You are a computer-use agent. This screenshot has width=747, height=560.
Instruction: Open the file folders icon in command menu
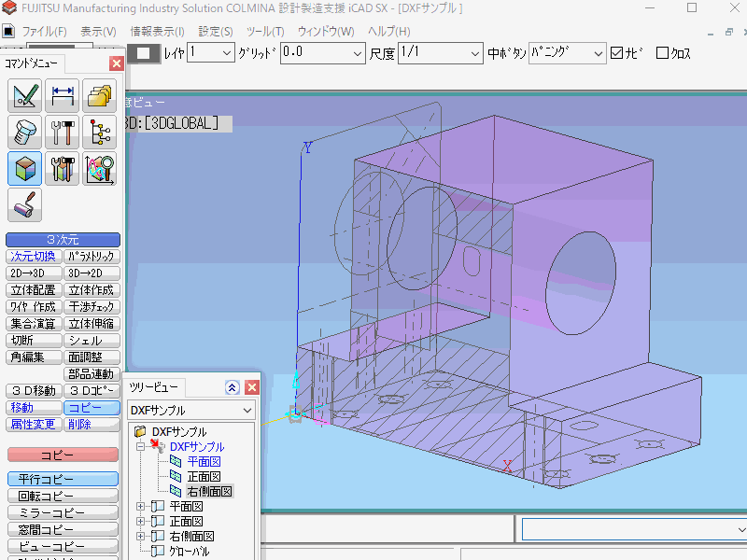click(99, 94)
